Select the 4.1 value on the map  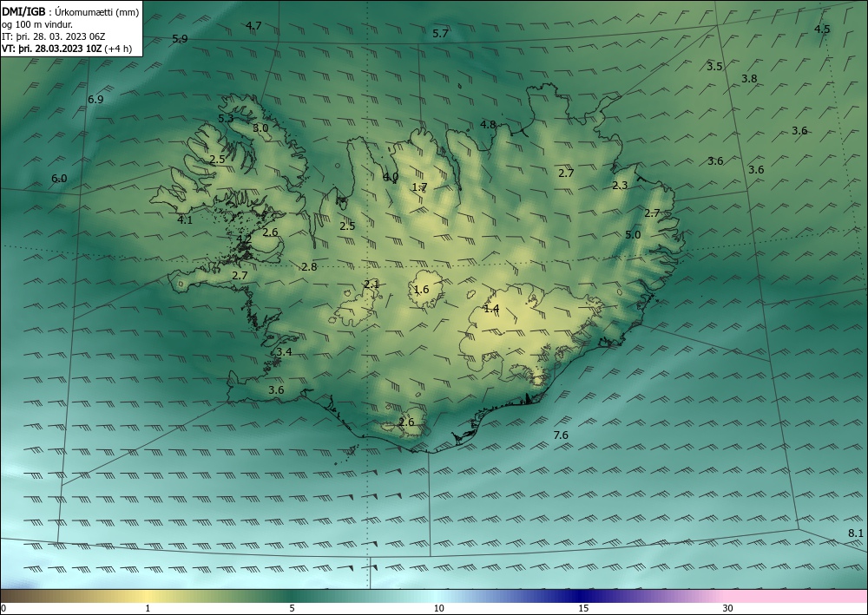tap(185, 220)
